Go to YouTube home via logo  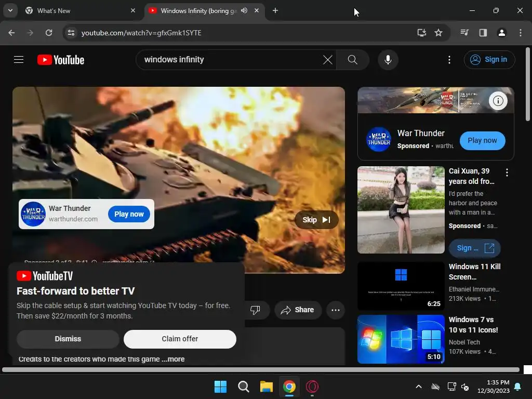click(x=61, y=60)
